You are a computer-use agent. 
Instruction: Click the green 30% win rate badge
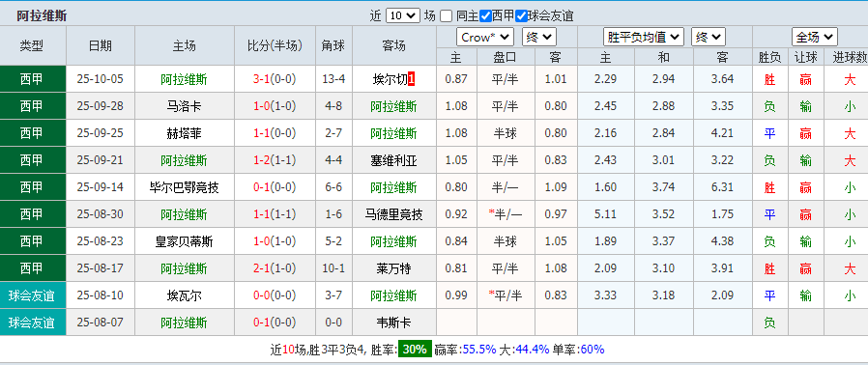pos(415,350)
